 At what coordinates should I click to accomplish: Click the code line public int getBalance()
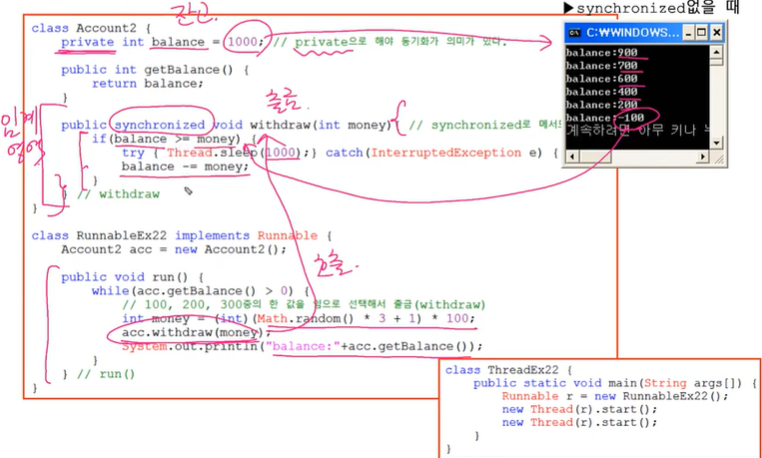155,70
